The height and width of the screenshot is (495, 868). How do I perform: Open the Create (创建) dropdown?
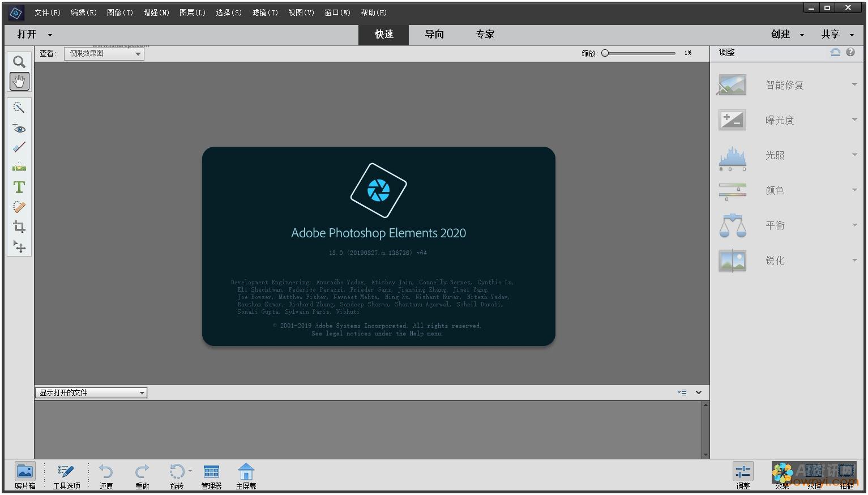[x=787, y=34]
